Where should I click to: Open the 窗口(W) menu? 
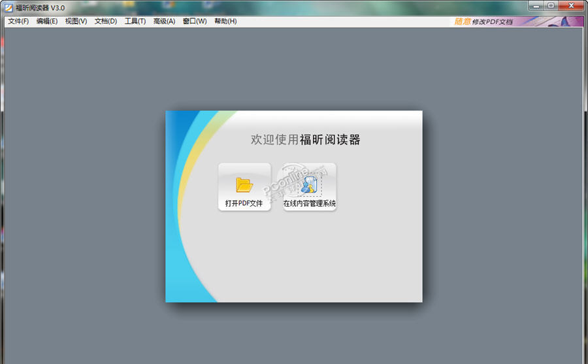pyautogui.click(x=195, y=22)
